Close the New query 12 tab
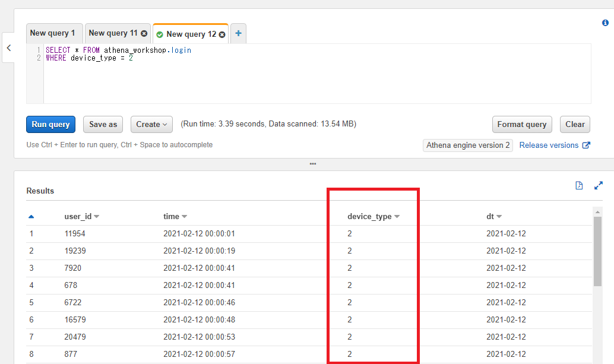614x364 pixels. pos(222,34)
